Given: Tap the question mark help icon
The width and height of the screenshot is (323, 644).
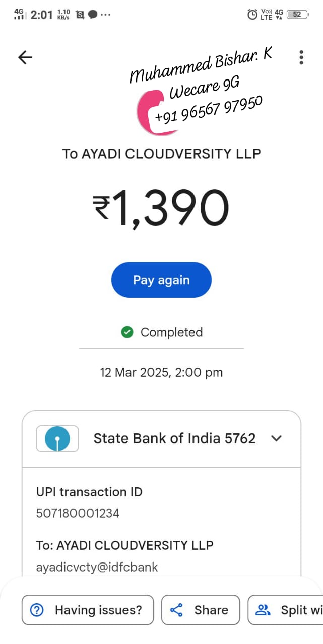Looking at the screenshot, I should (37, 610).
